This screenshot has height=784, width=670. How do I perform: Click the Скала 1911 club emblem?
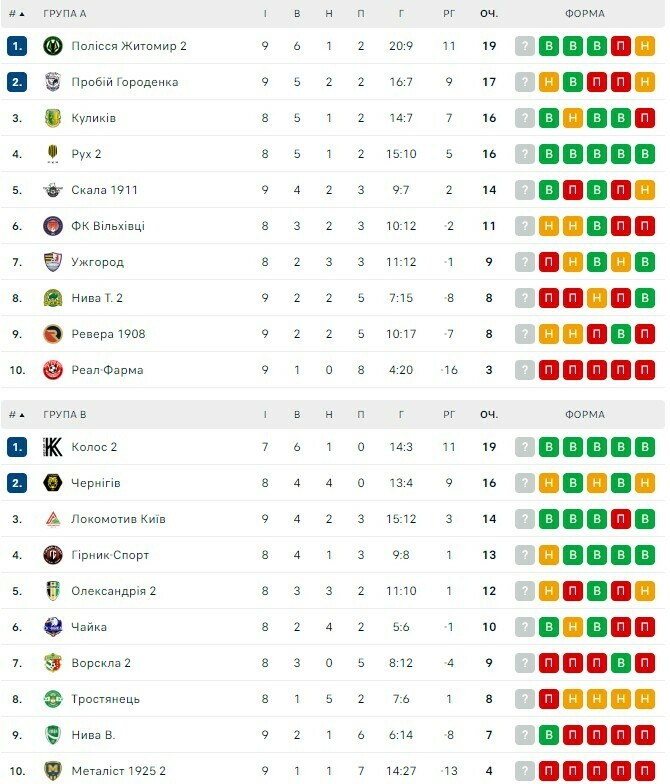[53, 190]
